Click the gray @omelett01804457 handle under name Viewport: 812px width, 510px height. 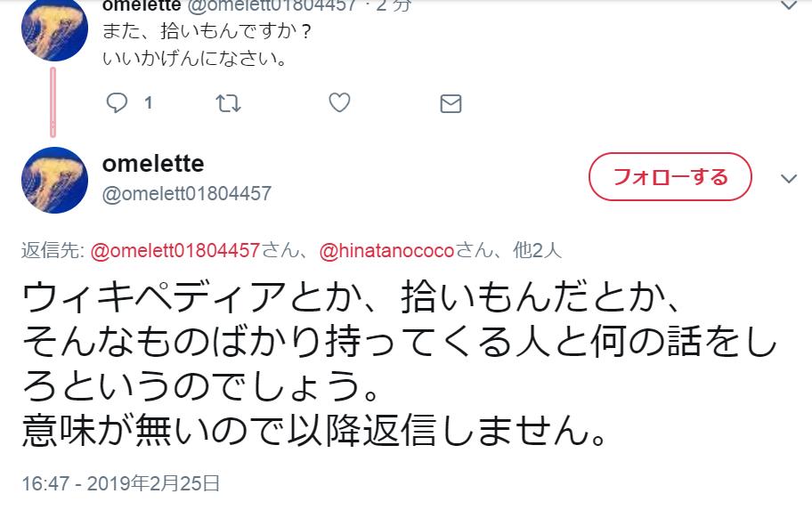point(187,193)
